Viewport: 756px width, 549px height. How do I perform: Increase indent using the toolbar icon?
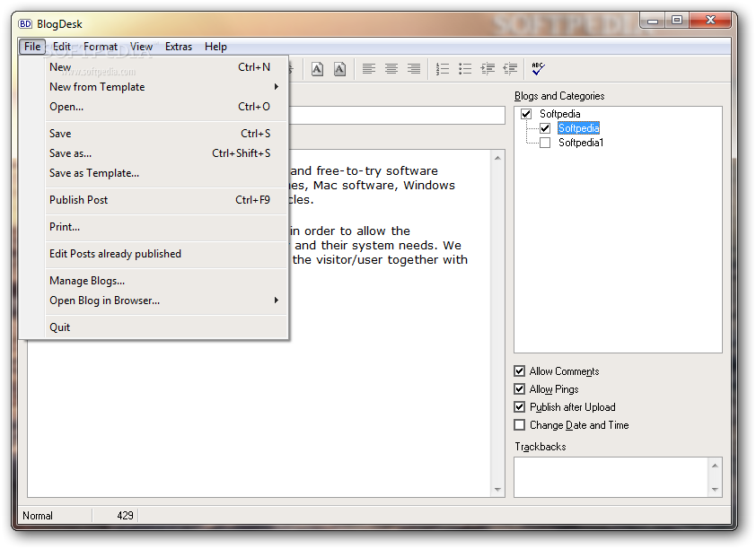(x=488, y=69)
